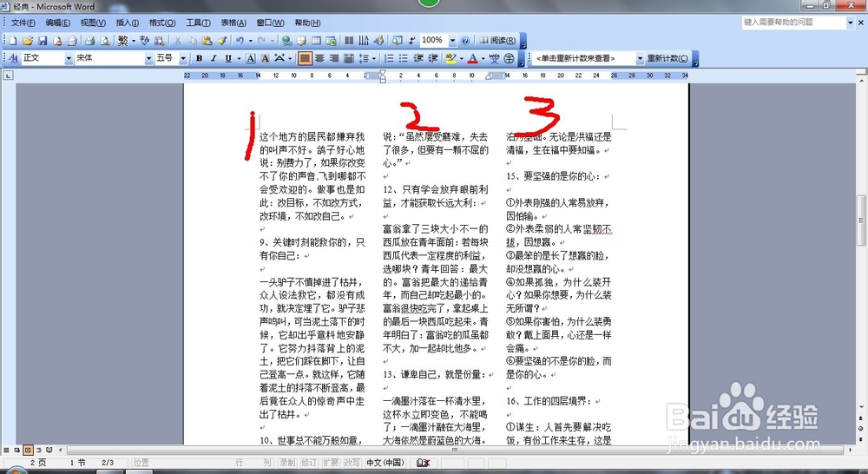The image size is (868, 474).
Task: Paste clipboard contents icon
Action: click(207, 41)
